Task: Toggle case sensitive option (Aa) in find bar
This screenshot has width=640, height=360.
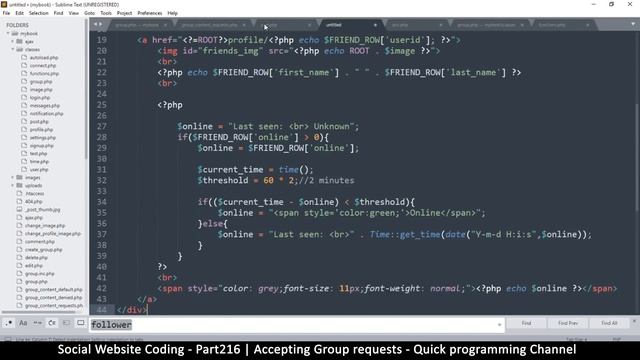Action: click(x=23, y=323)
